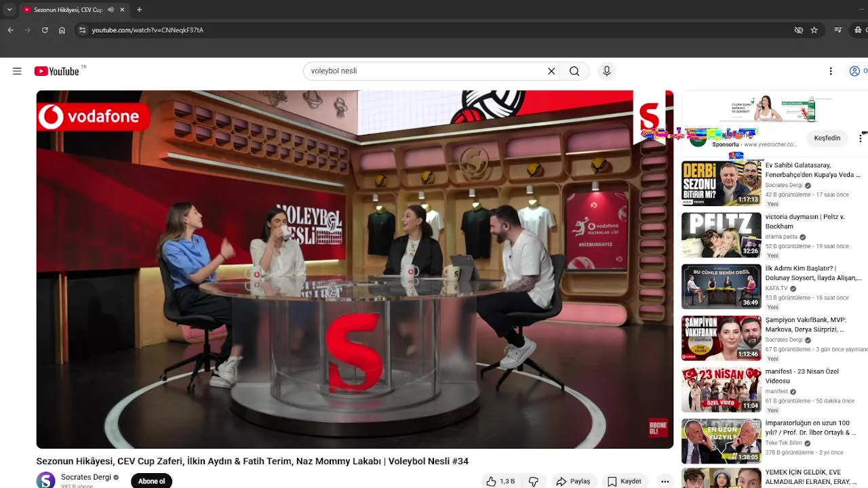
Task: Open third-party cookies eye icon
Action: [798, 30]
